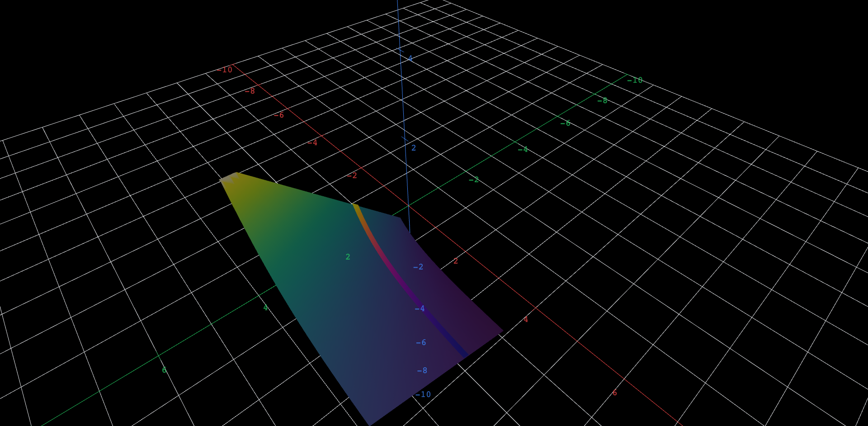Click the red axis label -4

click(312, 142)
